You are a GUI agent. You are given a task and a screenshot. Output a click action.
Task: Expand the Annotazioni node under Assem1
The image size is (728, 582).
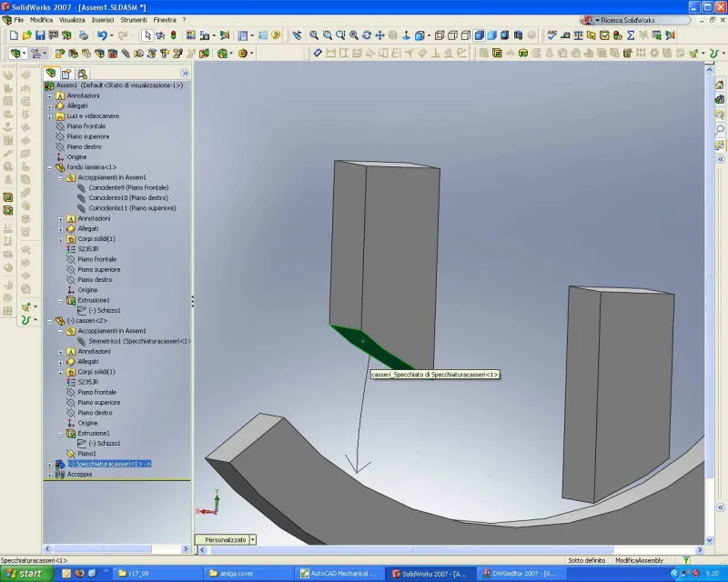tap(50, 96)
